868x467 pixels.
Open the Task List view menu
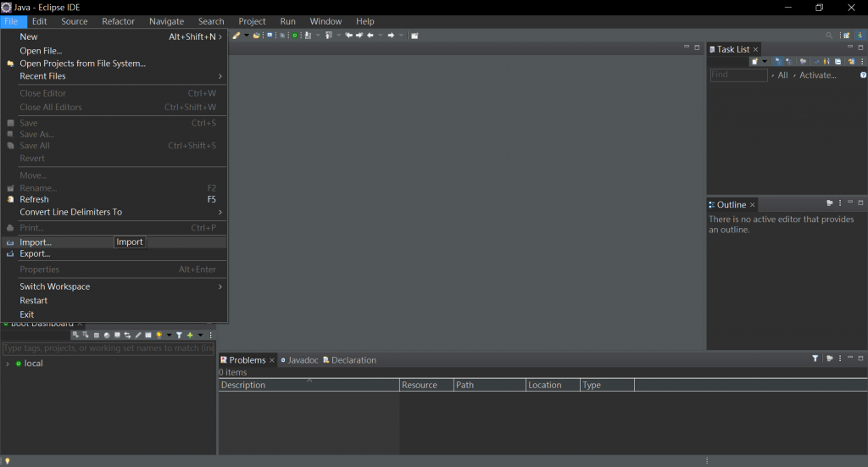click(x=862, y=61)
